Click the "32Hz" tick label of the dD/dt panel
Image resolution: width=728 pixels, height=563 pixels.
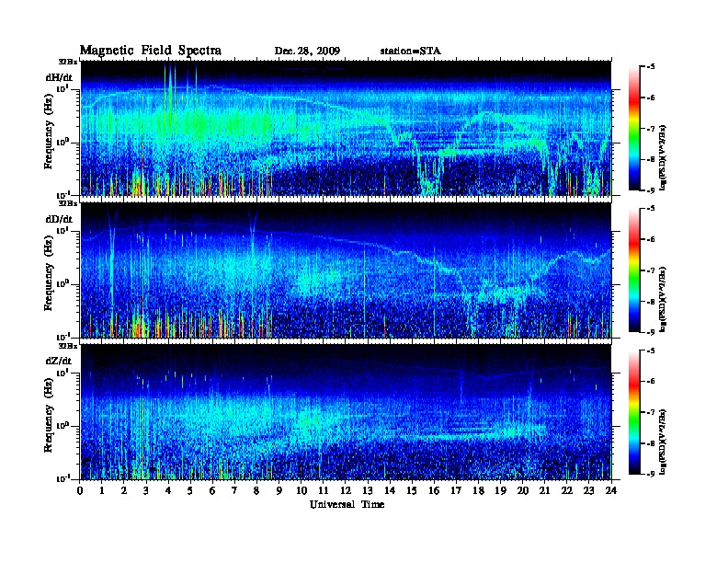coord(68,203)
